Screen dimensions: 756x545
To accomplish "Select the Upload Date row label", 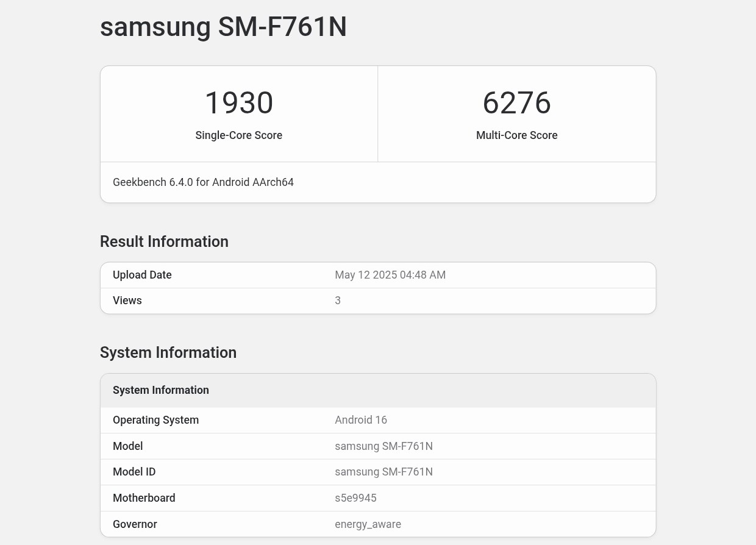I will click(142, 275).
